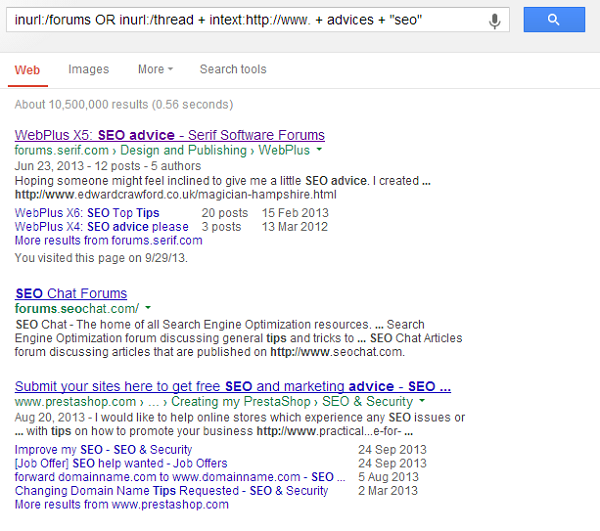This screenshot has width=600, height=531.
Task: Click More results from www.prestashop.com
Action: [122, 505]
